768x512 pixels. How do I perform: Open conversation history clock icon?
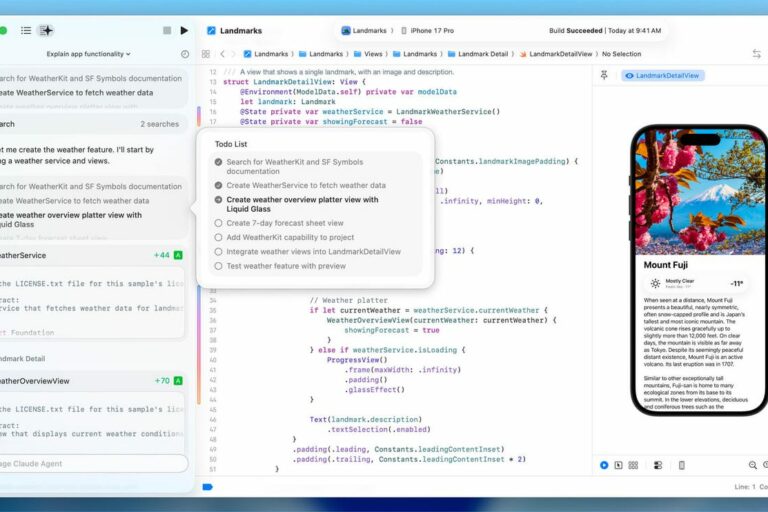[185, 54]
